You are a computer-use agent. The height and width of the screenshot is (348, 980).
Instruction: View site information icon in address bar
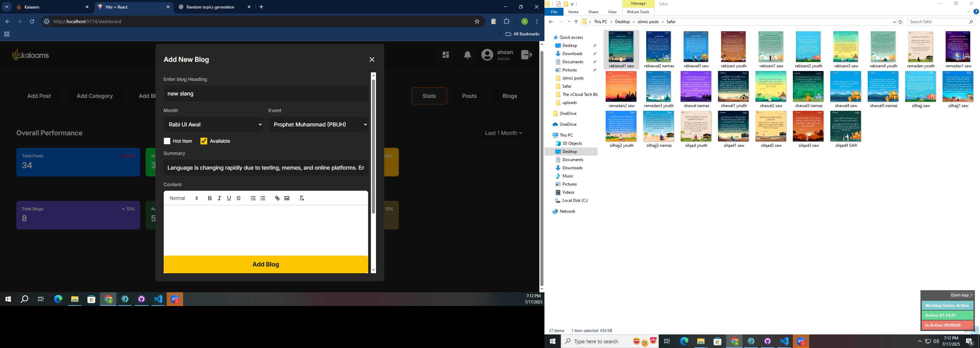coord(46,22)
